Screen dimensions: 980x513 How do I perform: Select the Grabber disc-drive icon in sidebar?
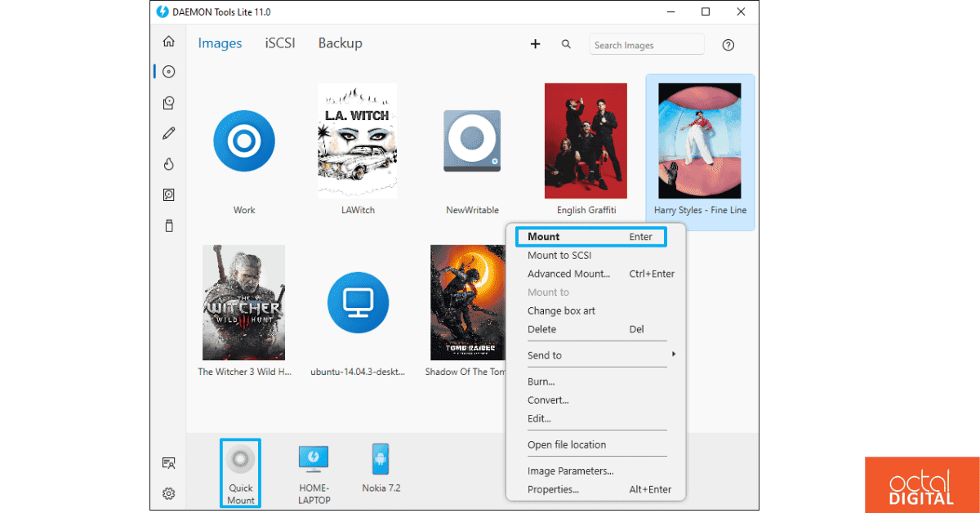click(x=168, y=194)
